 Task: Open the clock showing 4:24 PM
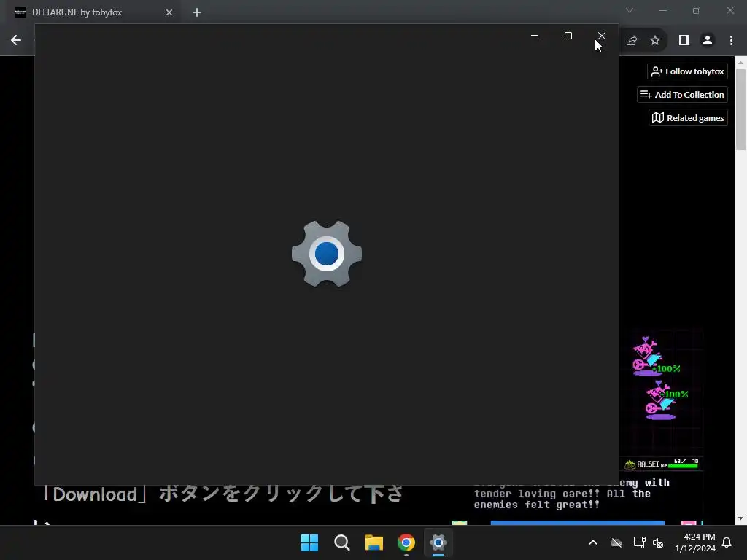pyautogui.click(x=695, y=542)
